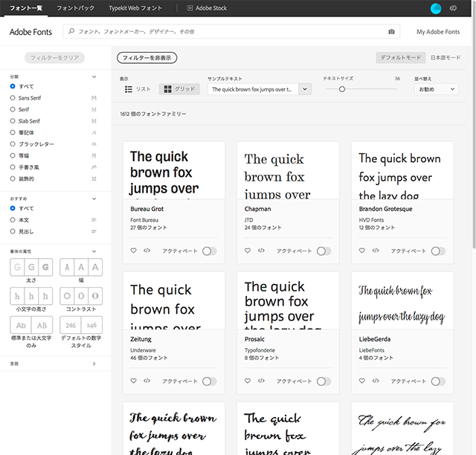The height and width of the screenshot is (455, 476).
Task: Open the sample text dropdown arrow
Action: click(305, 89)
